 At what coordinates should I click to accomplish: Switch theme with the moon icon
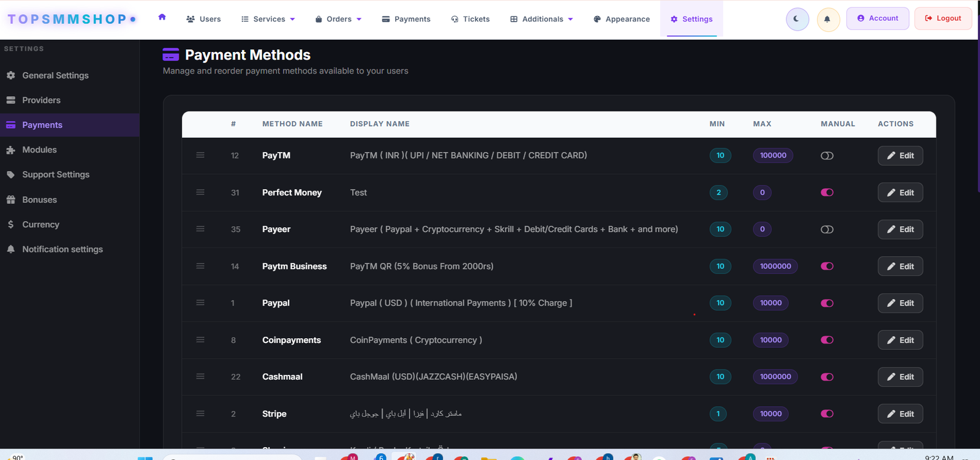point(797,19)
